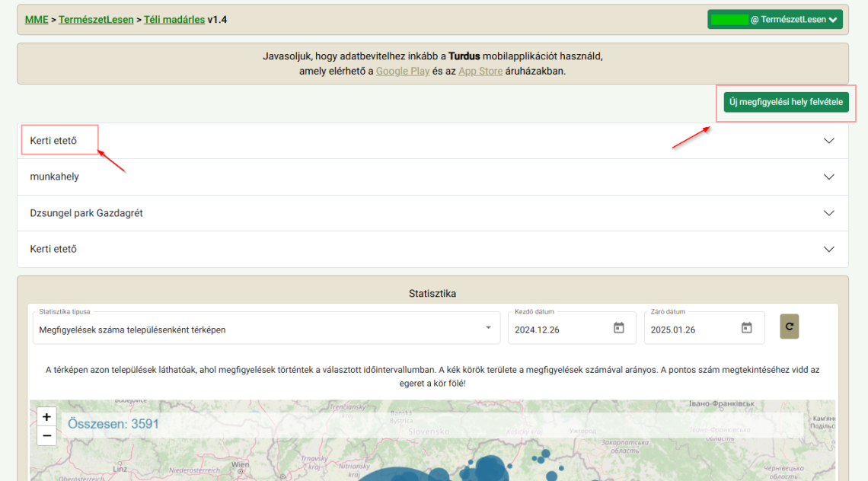Open calendar icon for Kezdő dátum
The image size is (868, 481).
[x=619, y=328]
